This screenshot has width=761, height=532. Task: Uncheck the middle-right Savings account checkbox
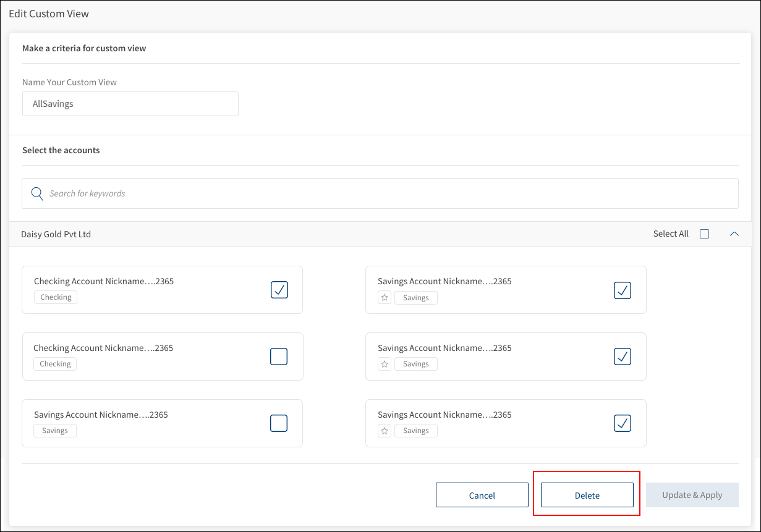622,357
